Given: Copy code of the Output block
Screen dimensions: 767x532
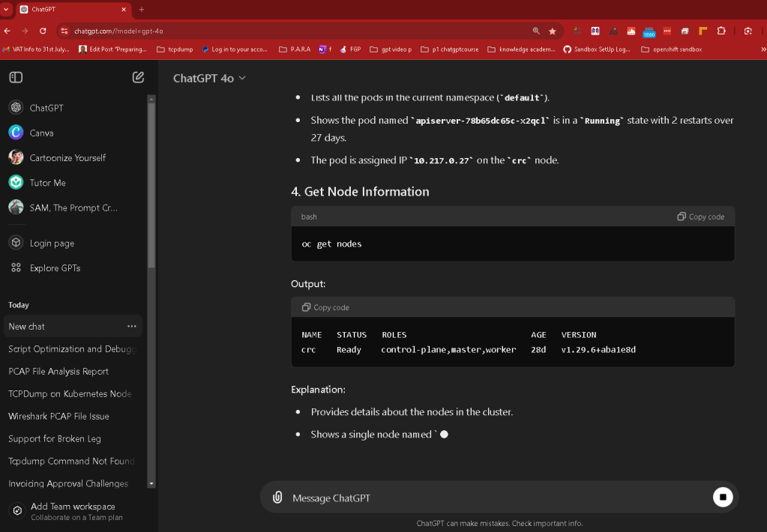Looking at the screenshot, I should [x=325, y=307].
